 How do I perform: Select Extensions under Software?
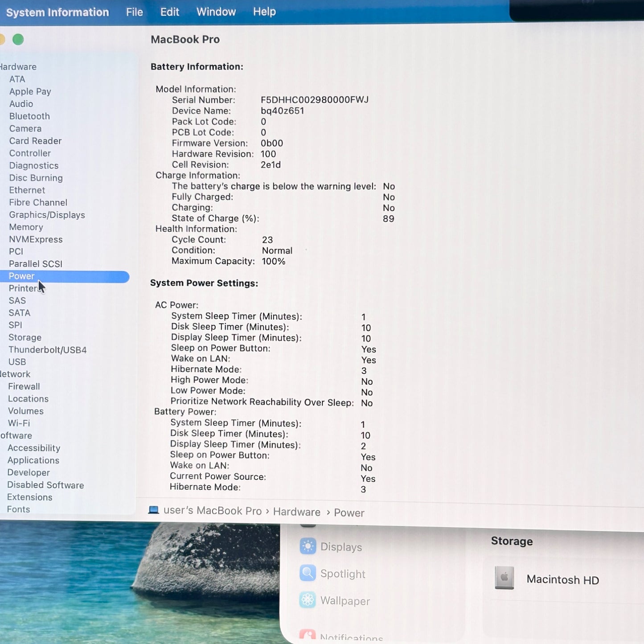tap(30, 497)
